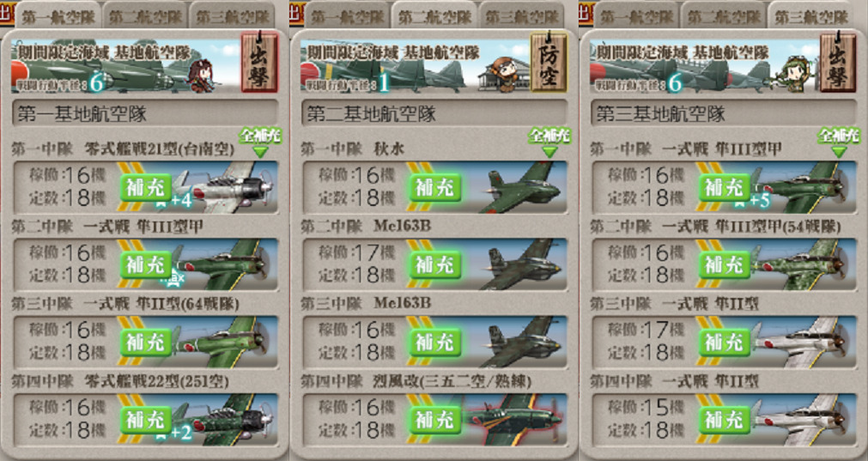
Task: Toggle first air corps 出撃 wooden sign
Action: pos(259,62)
